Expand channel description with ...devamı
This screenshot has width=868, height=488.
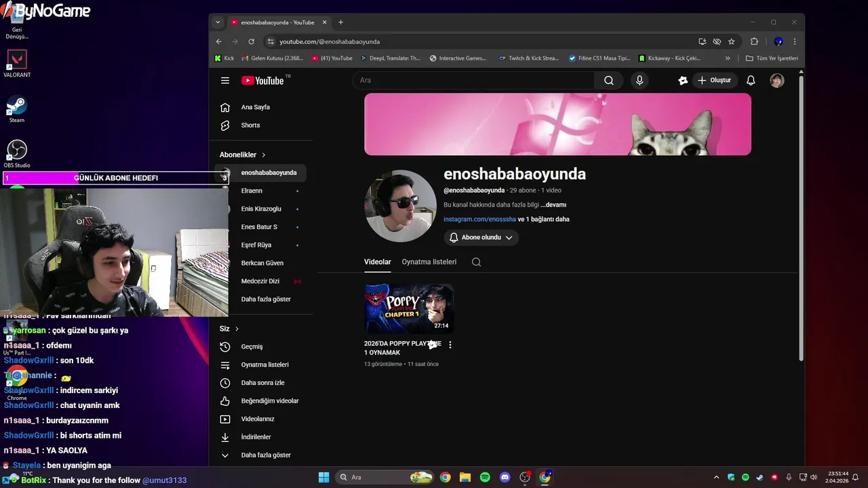tap(553, 205)
